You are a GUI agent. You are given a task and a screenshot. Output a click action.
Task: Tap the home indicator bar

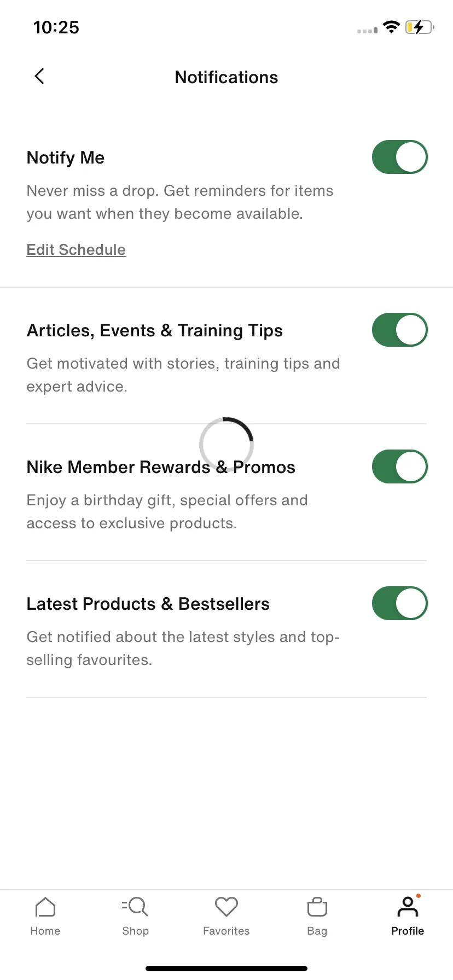(226, 969)
